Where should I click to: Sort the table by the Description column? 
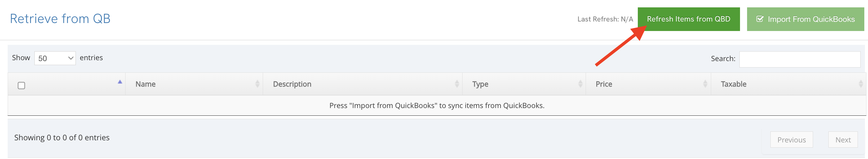362,84
